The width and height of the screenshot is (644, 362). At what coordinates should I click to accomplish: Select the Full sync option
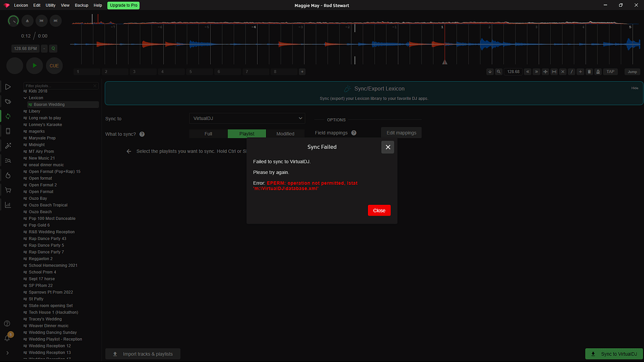208,134
